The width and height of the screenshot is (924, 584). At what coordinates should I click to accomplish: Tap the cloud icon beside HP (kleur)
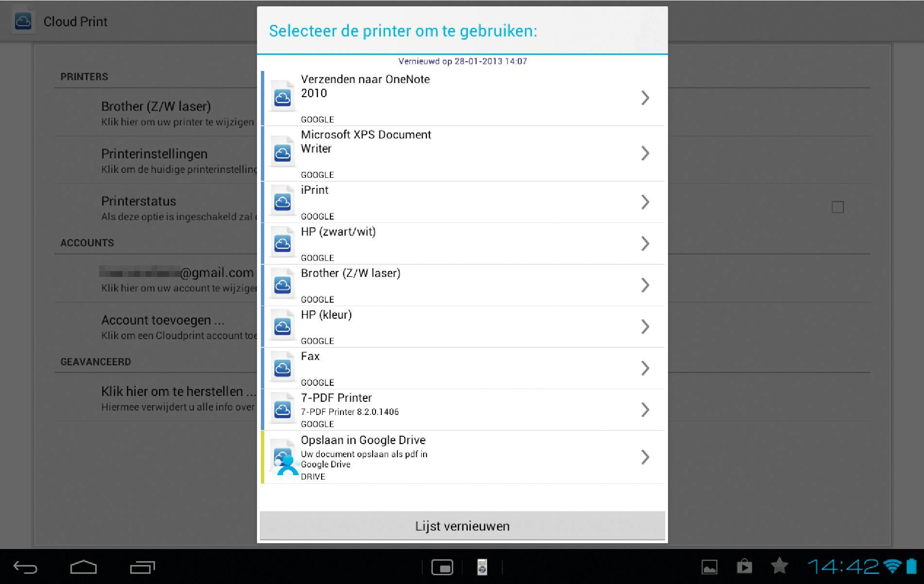coord(282,326)
